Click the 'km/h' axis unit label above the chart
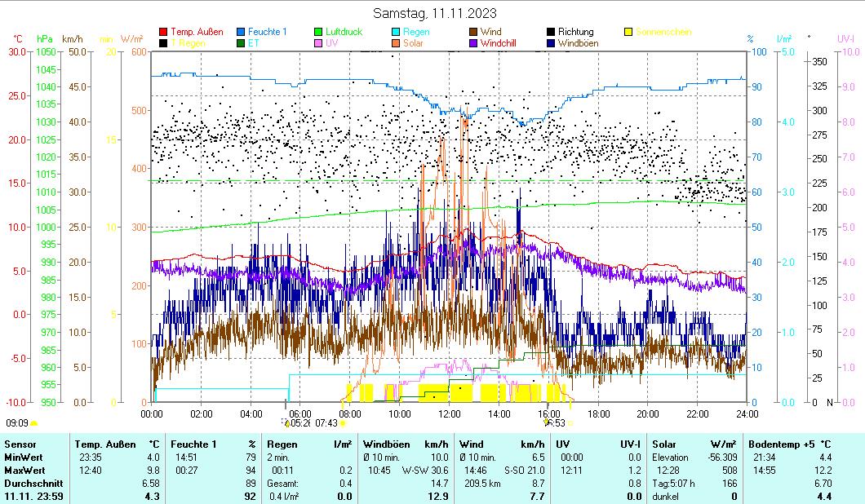Screen dimensions: 865x504 (x=73, y=39)
